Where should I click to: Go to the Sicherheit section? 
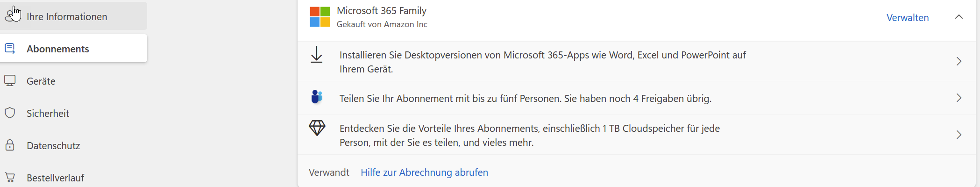(48, 113)
